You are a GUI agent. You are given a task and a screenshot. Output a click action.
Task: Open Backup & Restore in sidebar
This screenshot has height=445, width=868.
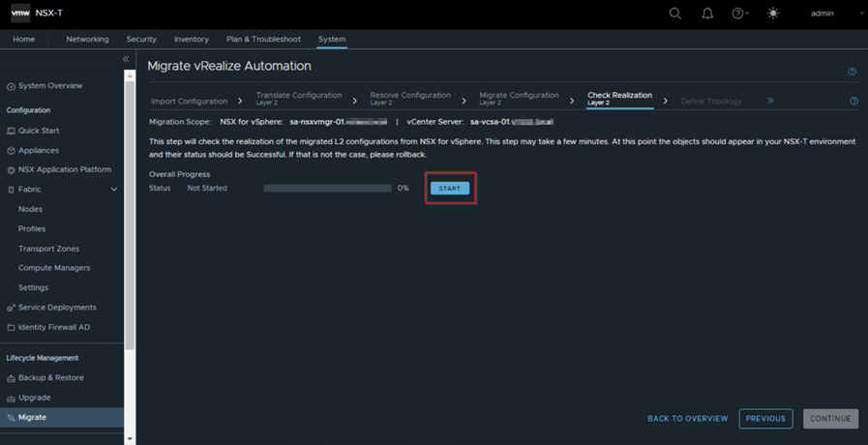(x=50, y=377)
